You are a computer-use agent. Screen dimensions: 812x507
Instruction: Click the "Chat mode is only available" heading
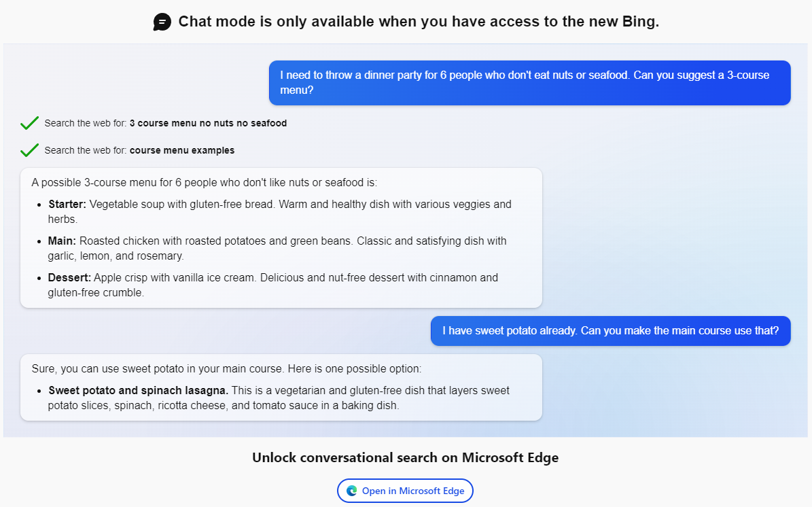(x=419, y=22)
